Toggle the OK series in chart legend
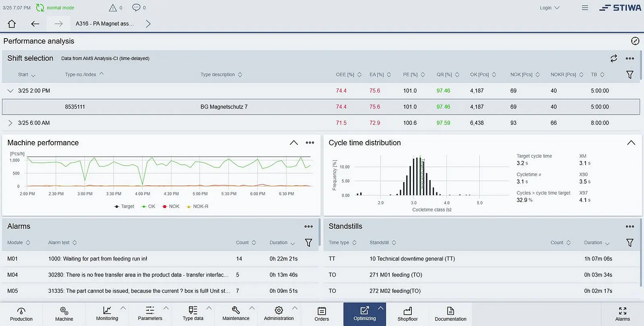The width and height of the screenshot is (644, 326). tap(148, 206)
